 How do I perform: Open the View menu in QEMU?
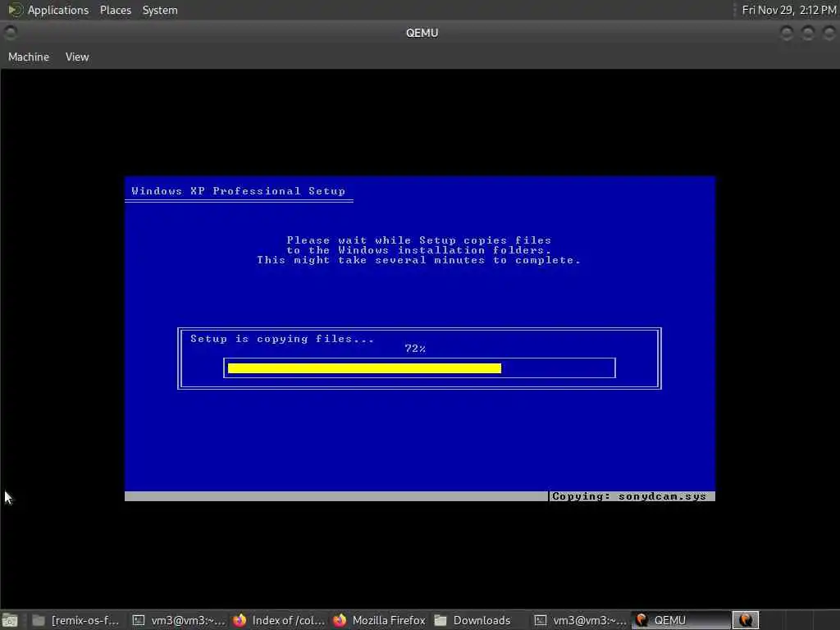click(77, 57)
